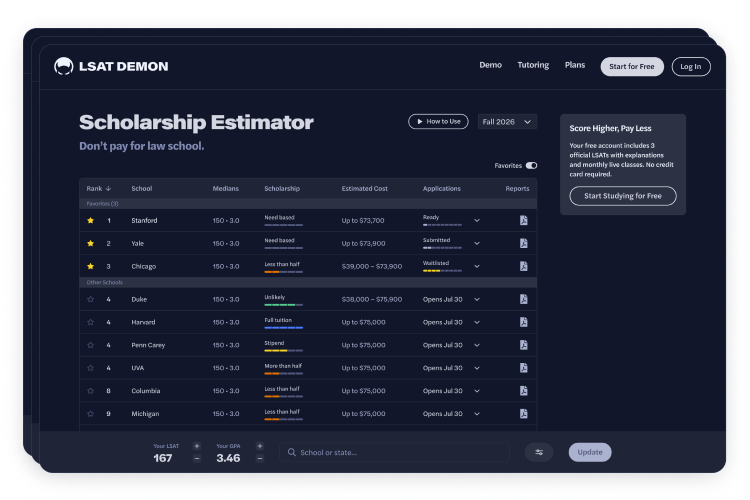750x500 pixels.
Task: Expand Columbia's application status chevron
Action: click(477, 391)
